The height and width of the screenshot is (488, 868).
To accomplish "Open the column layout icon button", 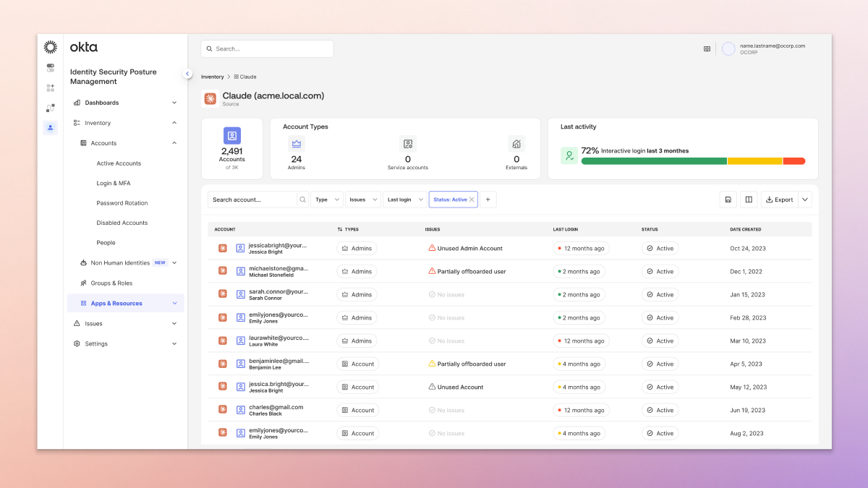I will pos(749,200).
